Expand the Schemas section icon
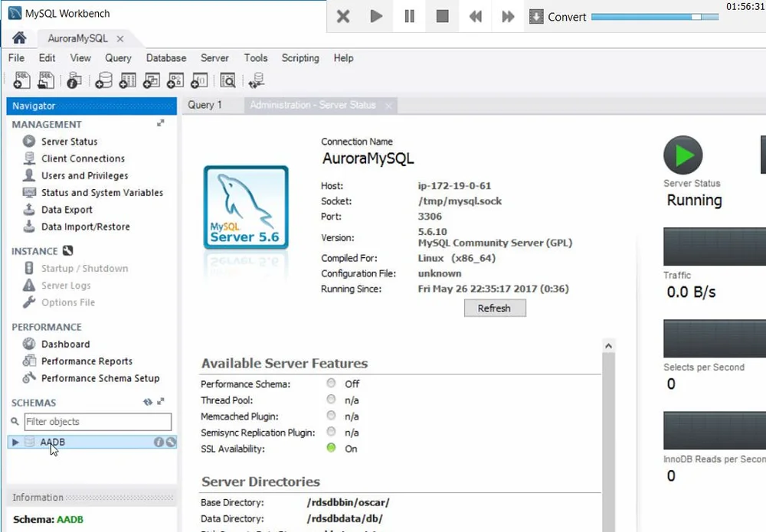Image resolution: width=766 pixels, height=532 pixels. (160, 402)
